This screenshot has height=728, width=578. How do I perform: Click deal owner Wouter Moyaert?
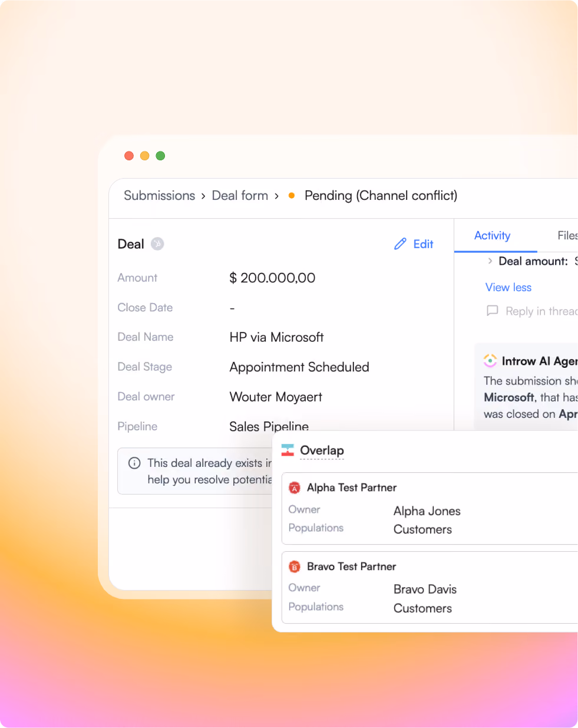click(x=276, y=397)
